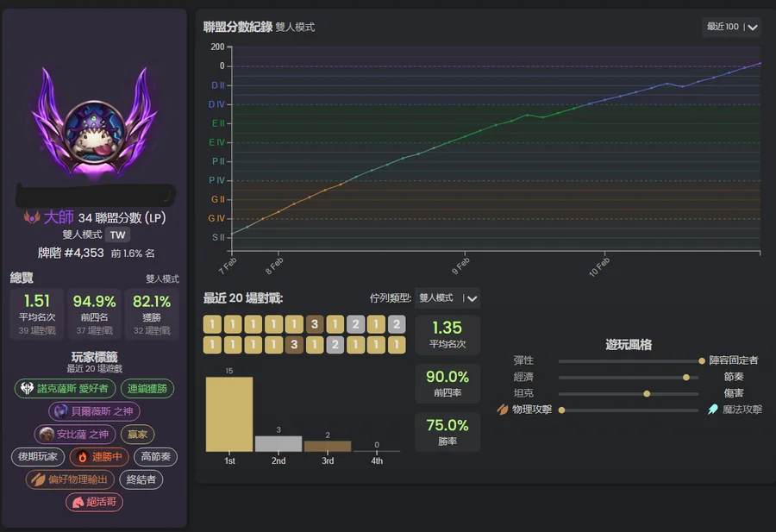776x532 pixels.
Task: Click the magic icon beside 魔法攻擊 label
Action: coord(713,410)
